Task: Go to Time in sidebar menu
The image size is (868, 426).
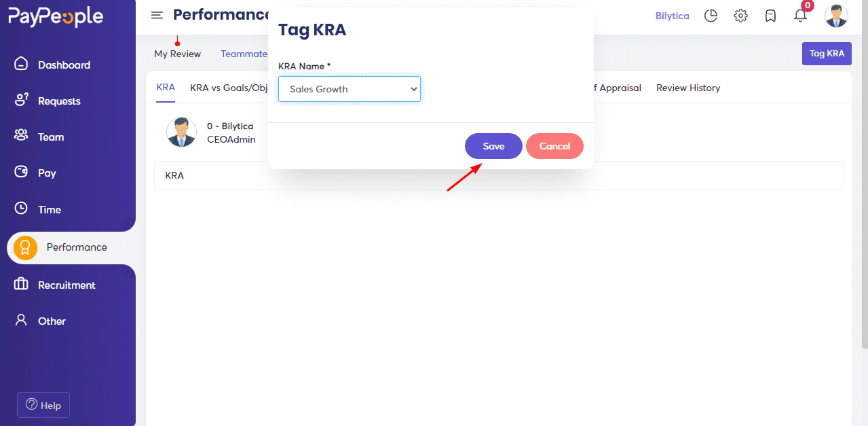Action: 50,209
